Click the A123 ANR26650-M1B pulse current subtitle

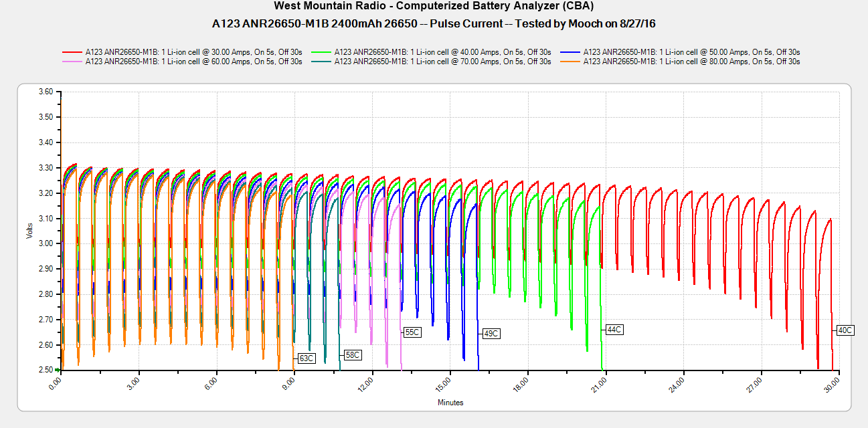[x=434, y=23]
